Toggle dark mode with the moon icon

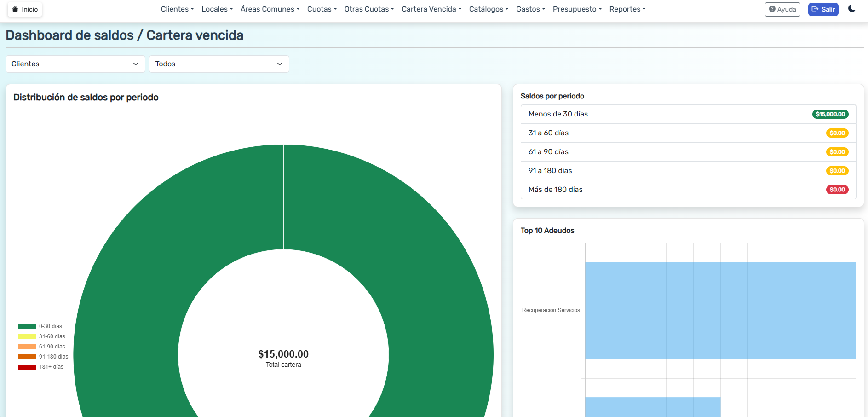click(852, 8)
